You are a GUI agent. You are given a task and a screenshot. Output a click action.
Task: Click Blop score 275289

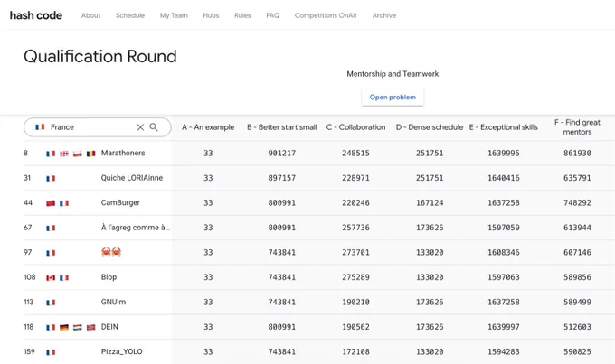pos(355,277)
